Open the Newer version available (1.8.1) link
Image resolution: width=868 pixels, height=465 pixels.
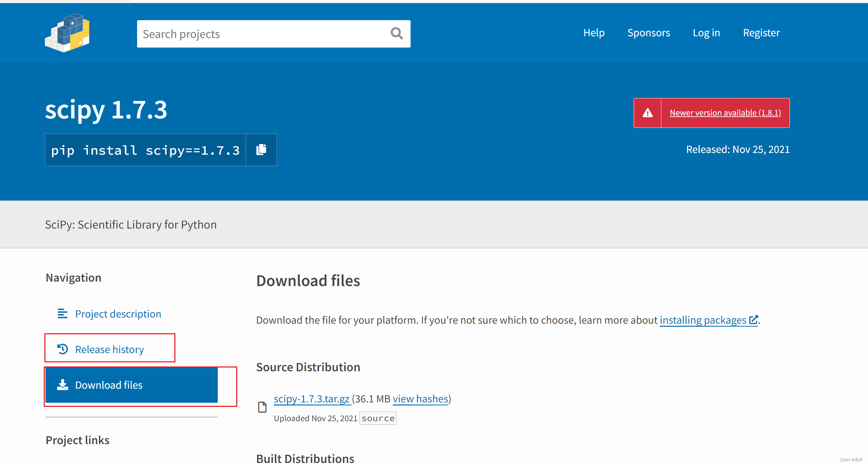tap(725, 113)
